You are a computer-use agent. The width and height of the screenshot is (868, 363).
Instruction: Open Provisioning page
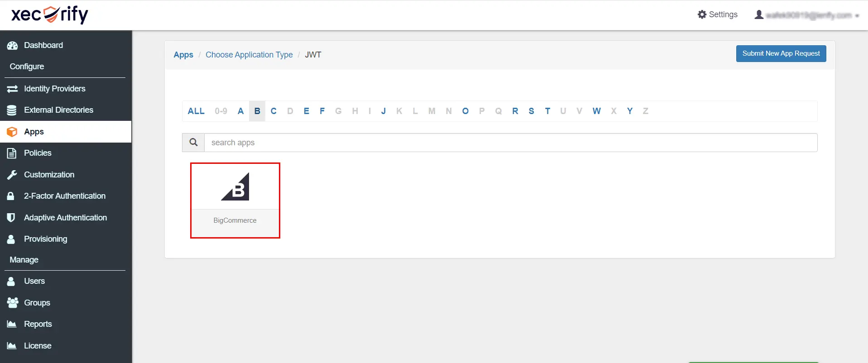pos(46,239)
